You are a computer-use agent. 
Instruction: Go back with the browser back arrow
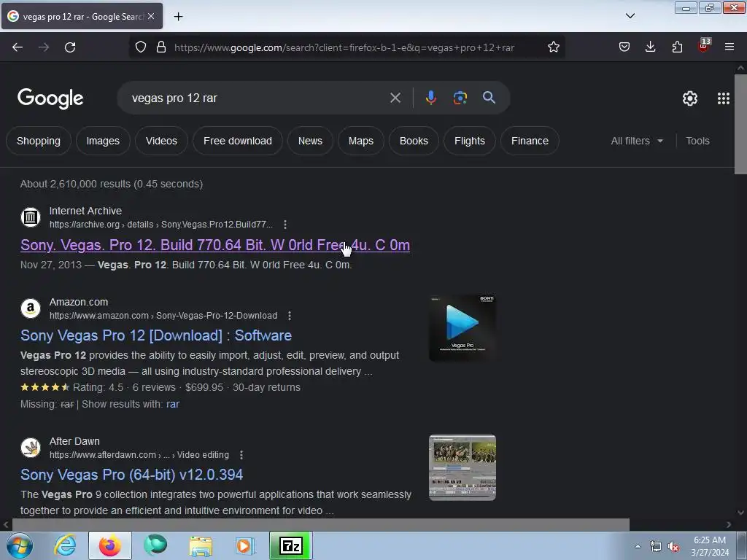click(18, 47)
